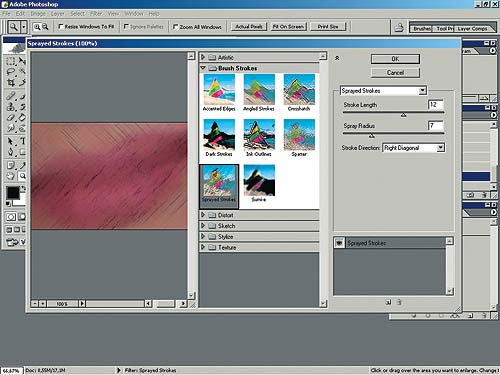Select the Hand tool
Screen dimensions: 500x375
11,176
